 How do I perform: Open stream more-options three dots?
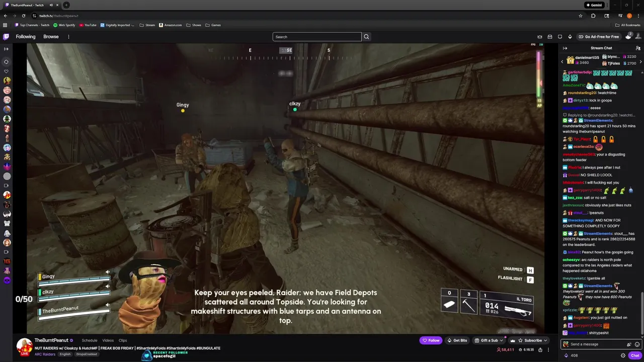click(x=548, y=350)
